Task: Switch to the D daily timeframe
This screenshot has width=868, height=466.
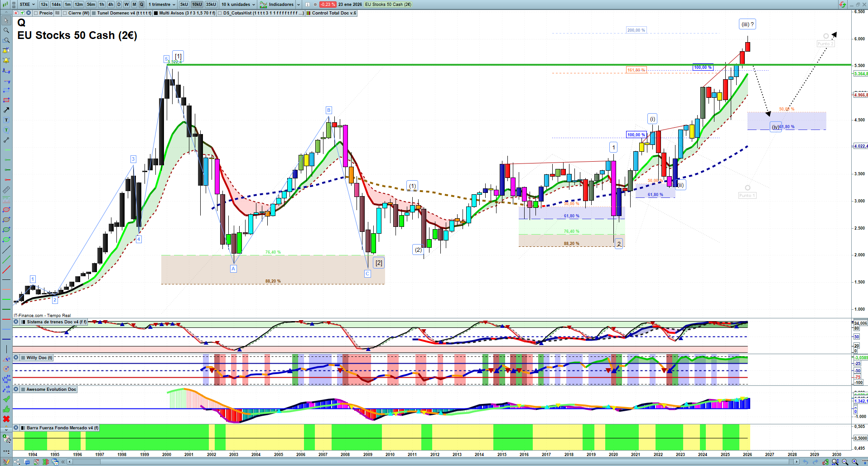Action: coord(119,5)
